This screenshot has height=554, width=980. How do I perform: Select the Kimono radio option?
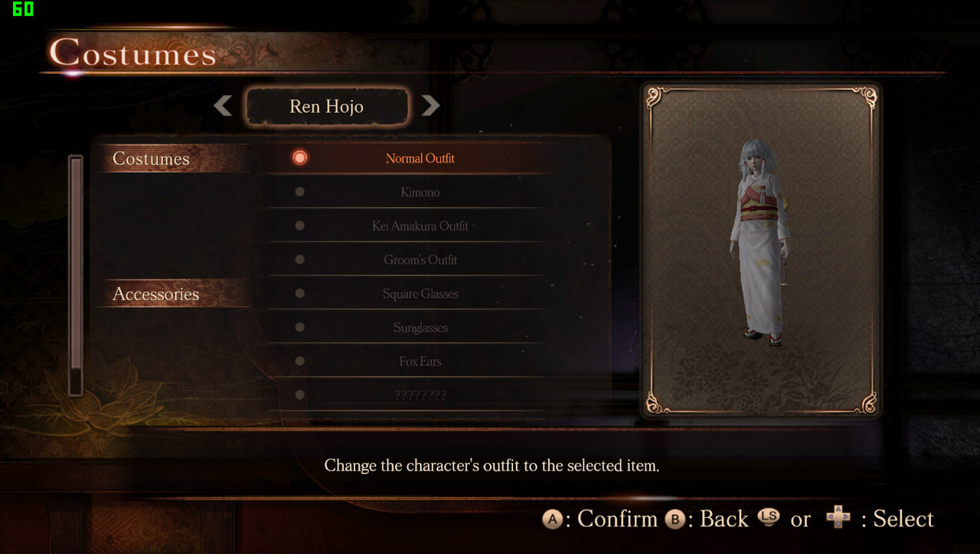click(x=300, y=192)
